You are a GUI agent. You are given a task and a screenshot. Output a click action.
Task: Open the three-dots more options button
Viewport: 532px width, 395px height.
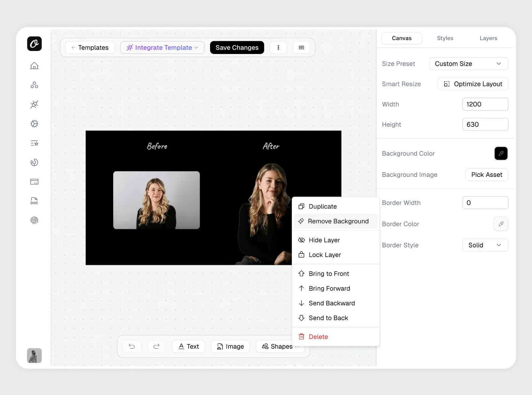pos(278,48)
